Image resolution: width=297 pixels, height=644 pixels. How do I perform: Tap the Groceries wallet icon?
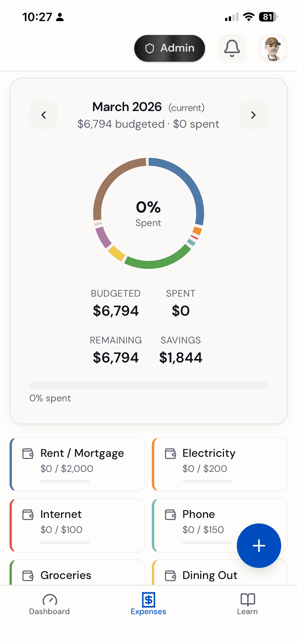[x=28, y=576]
